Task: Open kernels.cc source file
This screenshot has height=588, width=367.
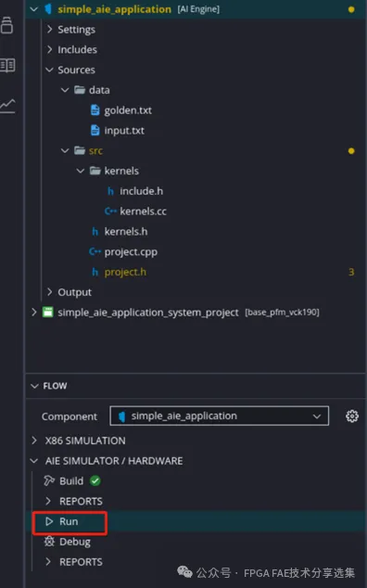Action: (143, 211)
